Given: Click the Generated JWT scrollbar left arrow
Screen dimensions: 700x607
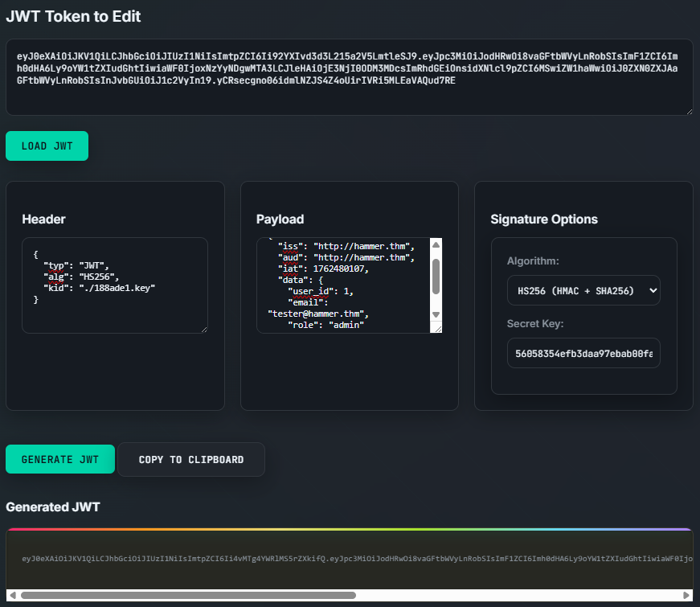Looking at the screenshot, I should 12,596.
